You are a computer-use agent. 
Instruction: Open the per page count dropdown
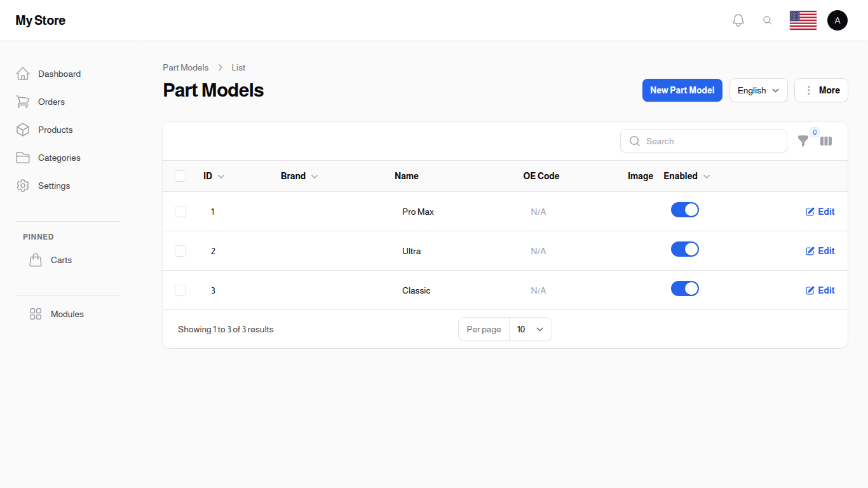pos(530,329)
